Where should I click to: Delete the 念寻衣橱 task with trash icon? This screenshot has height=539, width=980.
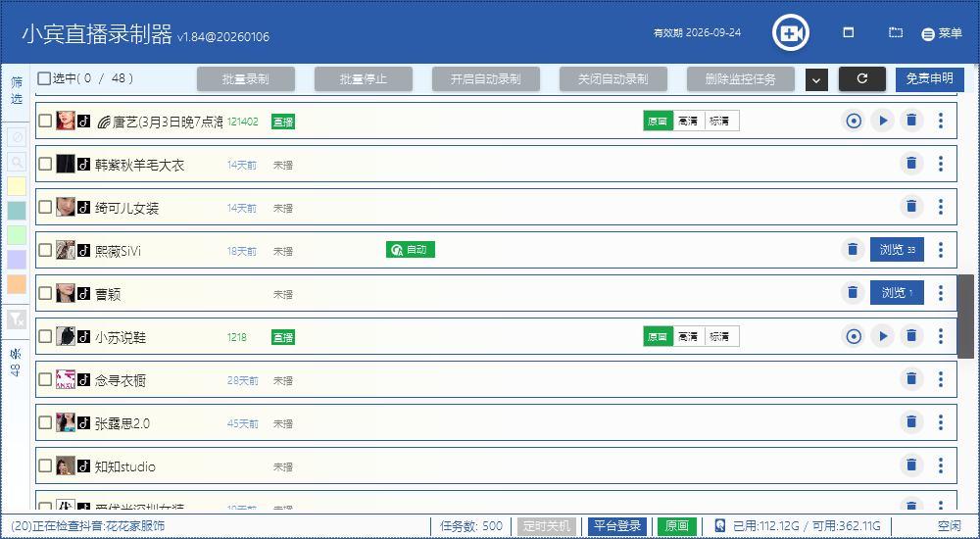911,379
